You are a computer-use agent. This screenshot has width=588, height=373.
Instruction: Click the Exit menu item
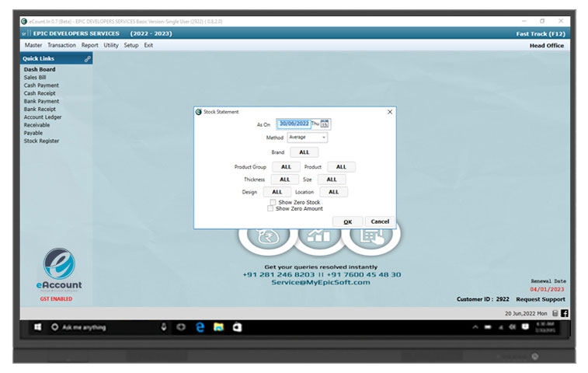[148, 45]
